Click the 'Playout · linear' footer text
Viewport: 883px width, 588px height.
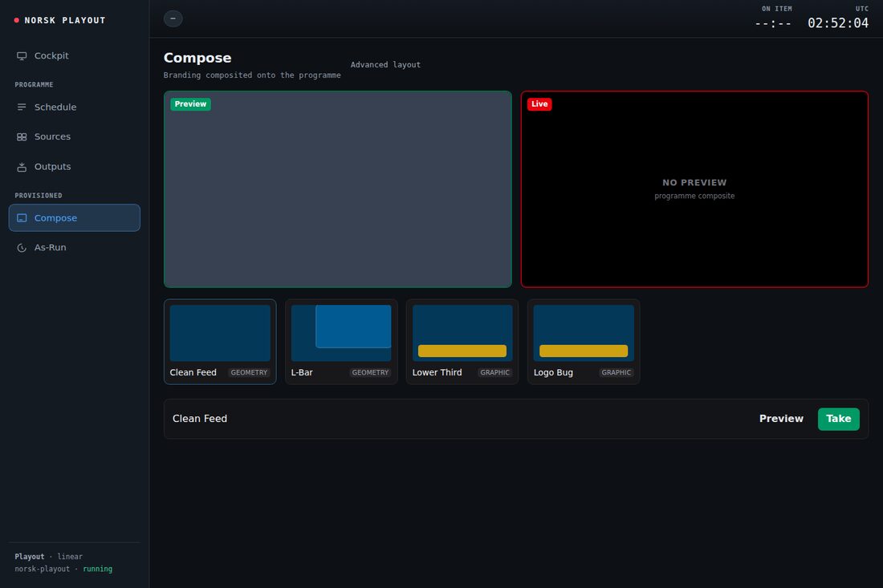pos(48,557)
